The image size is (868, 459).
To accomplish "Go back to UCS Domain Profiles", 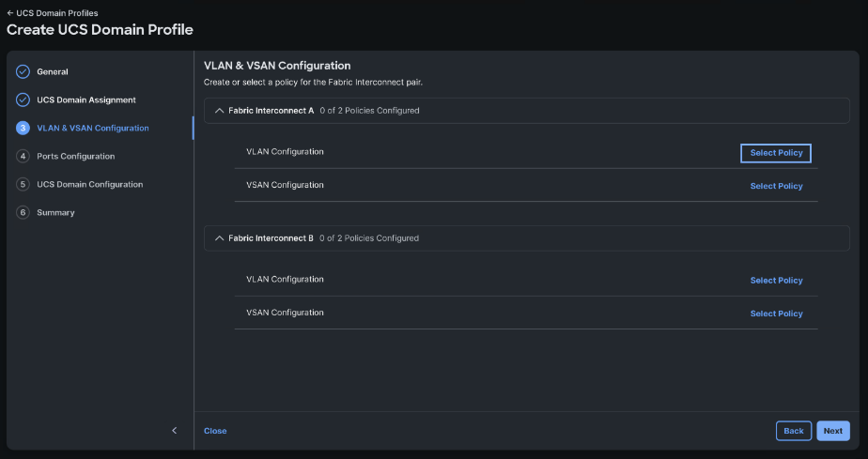I will click(x=53, y=13).
